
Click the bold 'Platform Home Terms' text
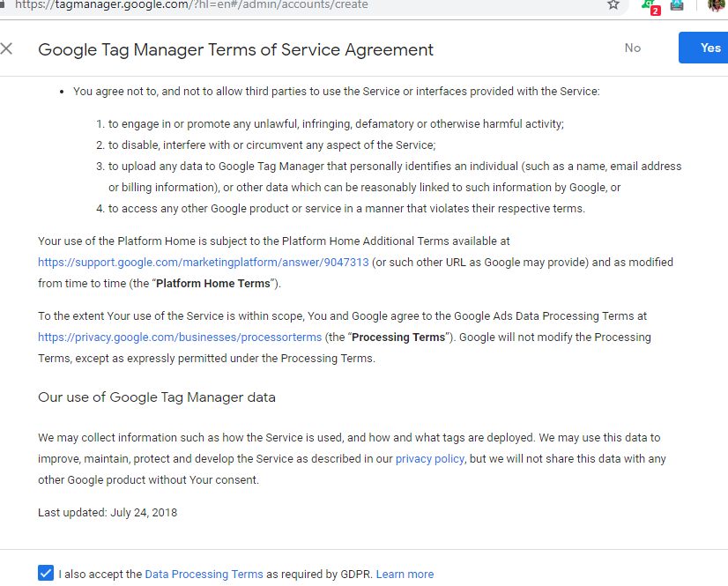tap(213, 283)
